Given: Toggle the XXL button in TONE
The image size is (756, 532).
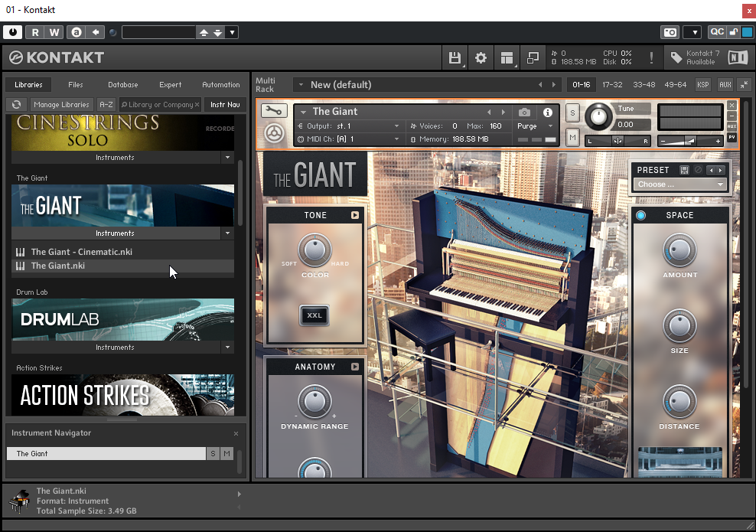Looking at the screenshot, I should (x=314, y=315).
